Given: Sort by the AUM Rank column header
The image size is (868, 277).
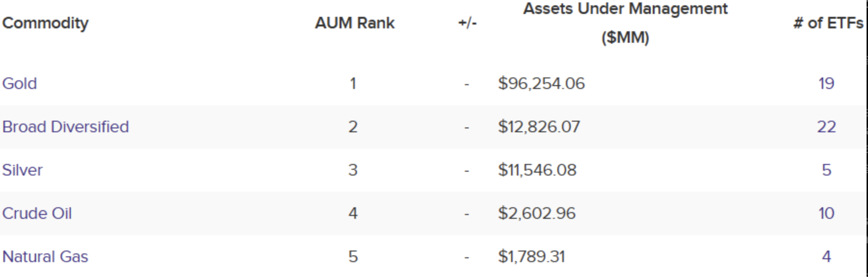Looking at the screenshot, I should pos(355,23).
